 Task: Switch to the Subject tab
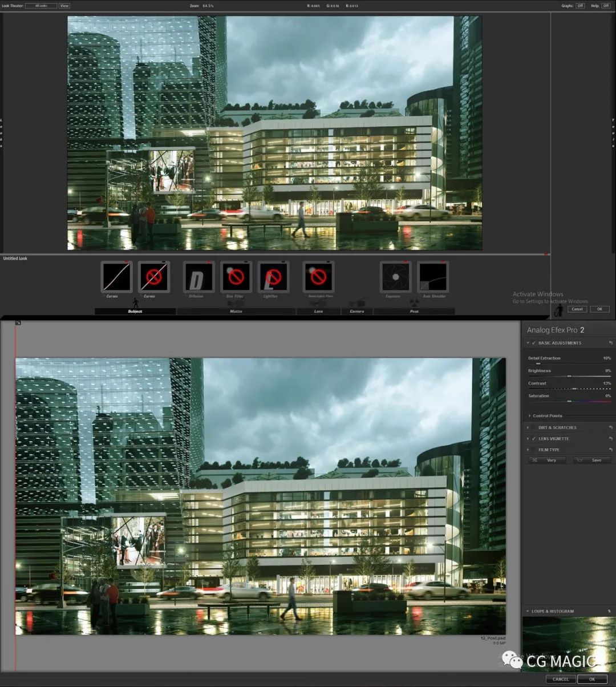click(135, 312)
